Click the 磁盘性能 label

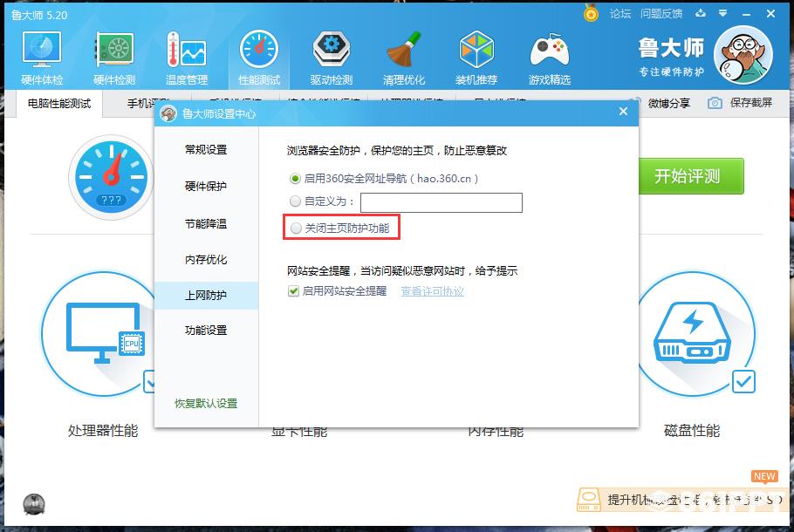pyautogui.click(x=692, y=430)
